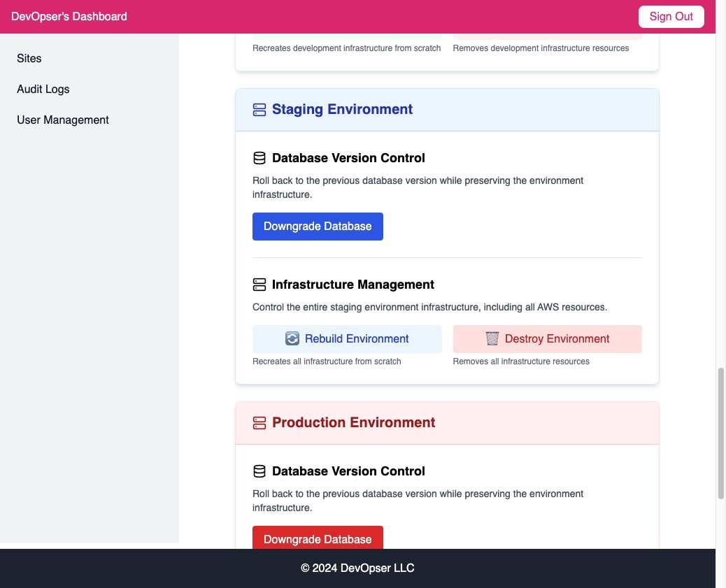Screen dimensions: 726x588
Task: Click the Production Environment server icon
Action: click(259, 423)
